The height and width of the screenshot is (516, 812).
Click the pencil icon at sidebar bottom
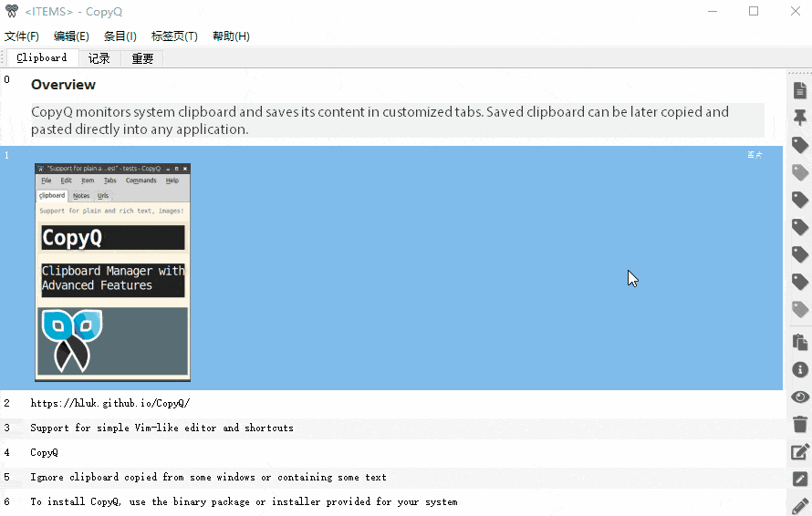click(x=800, y=506)
